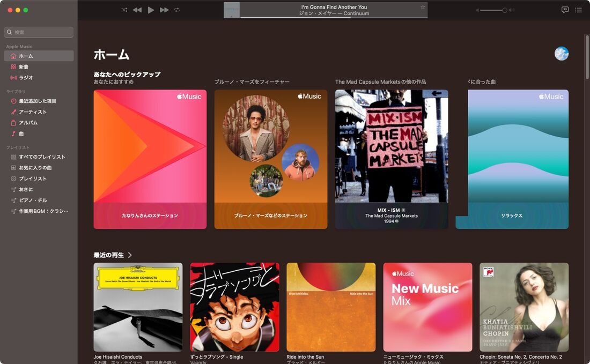Open Joe Hisaishi Conducts album cover

pyautogui.click(x=138, y=307)
